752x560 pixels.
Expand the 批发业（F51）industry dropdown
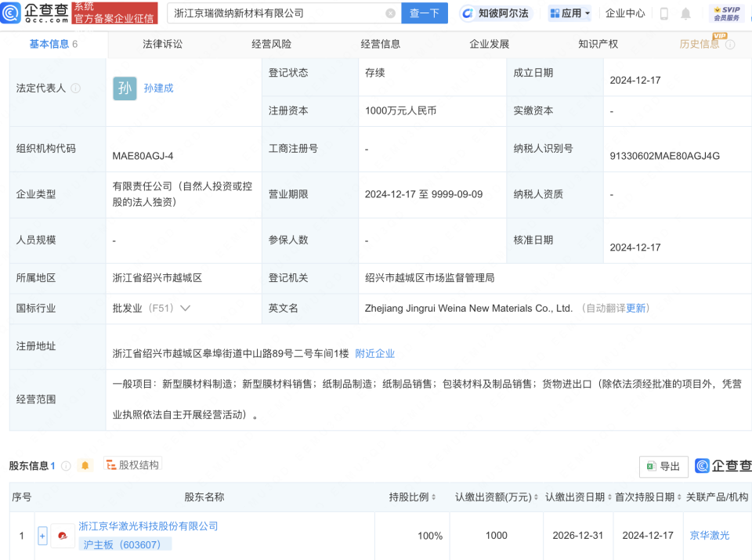[184, 308]
